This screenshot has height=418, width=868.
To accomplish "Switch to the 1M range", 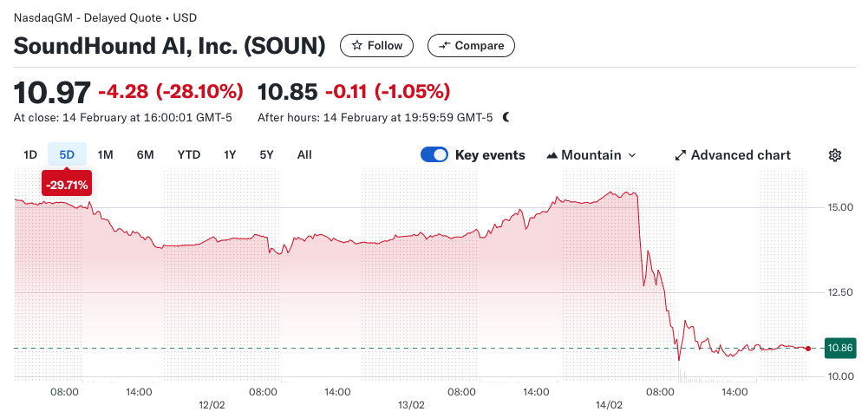I will [105, 155].
